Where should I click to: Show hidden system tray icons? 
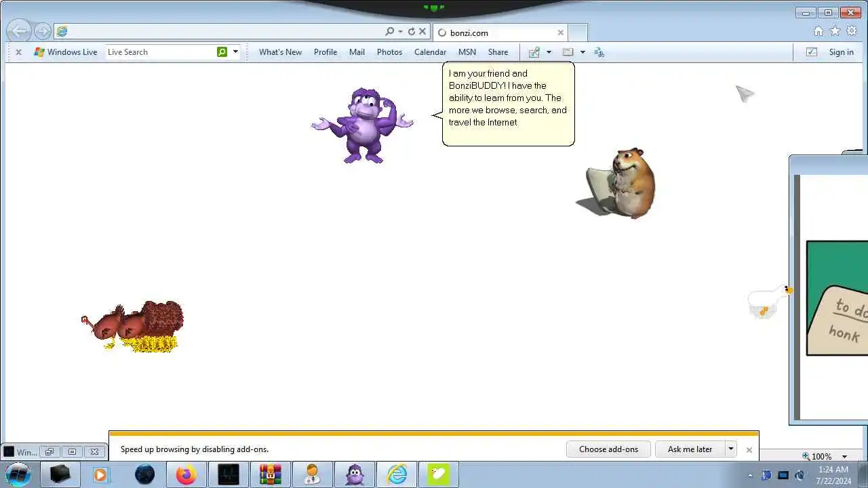750,475
